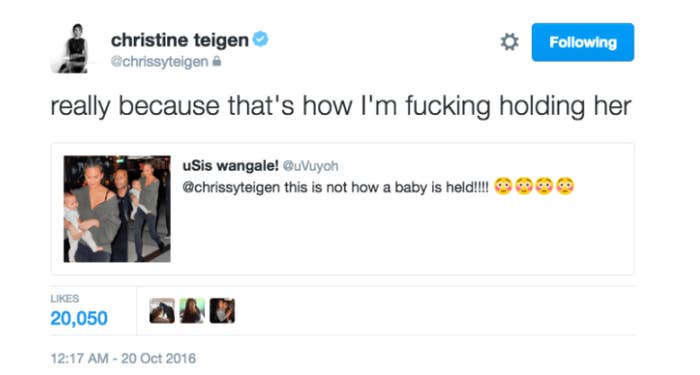Click the first flushed face emoji

(503, 186)
